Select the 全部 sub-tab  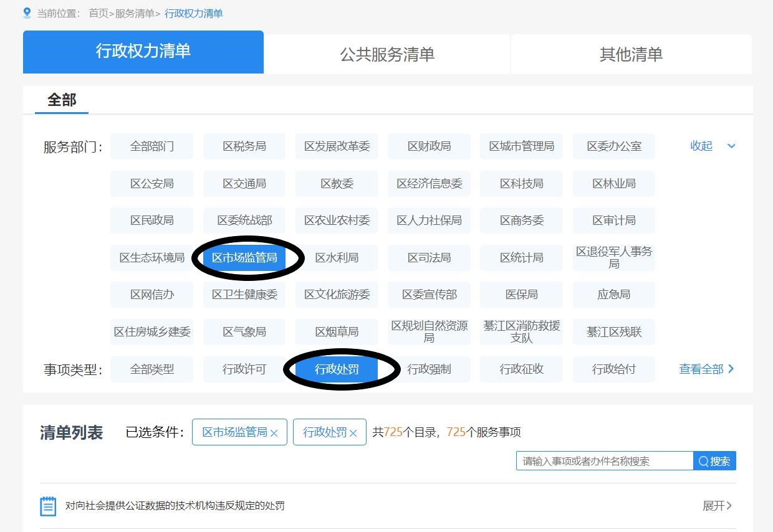point(62,100)
